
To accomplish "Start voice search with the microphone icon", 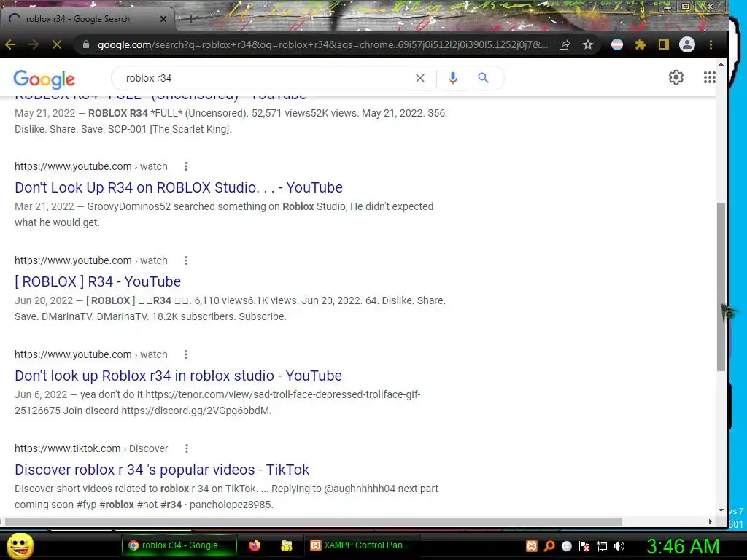I will click(452, 78).
